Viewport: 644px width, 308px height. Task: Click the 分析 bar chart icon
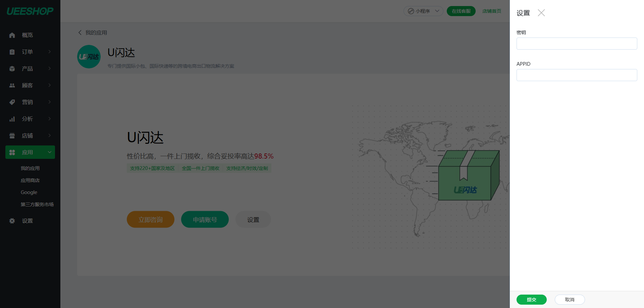12,119
